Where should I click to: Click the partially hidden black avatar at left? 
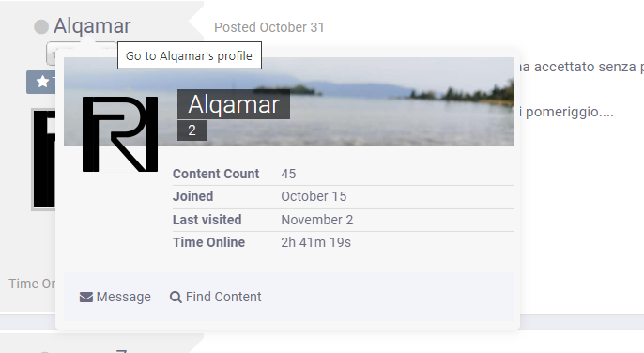tap(44, 160)
